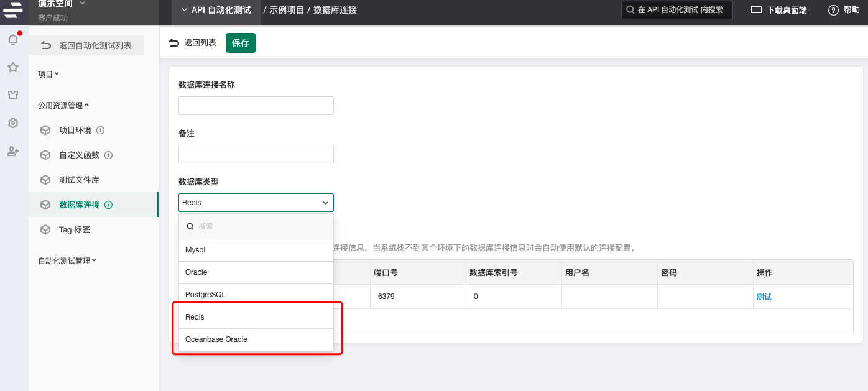Click database index cell showing 0
This screenshot has height=391, width=868.
[x=512, y=297]
